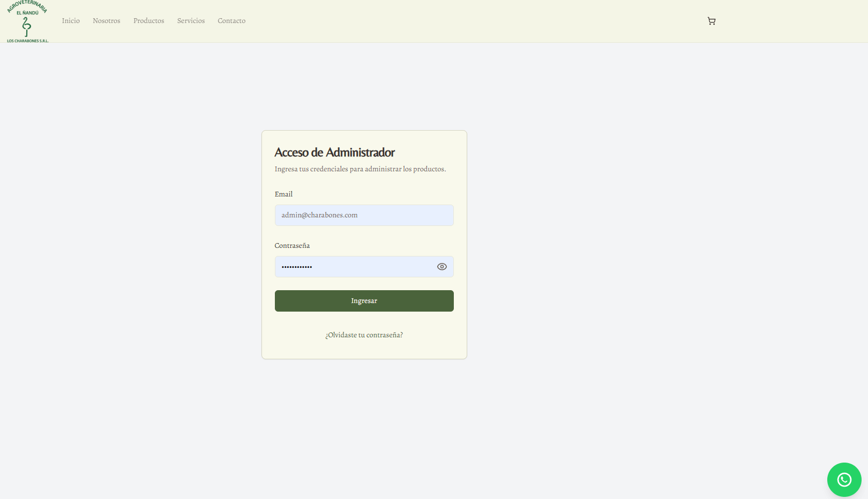This screenshot has height=499, width=868.
Task: Click the ñandú bird emblem in logo
Action: (x=26, y=27)
